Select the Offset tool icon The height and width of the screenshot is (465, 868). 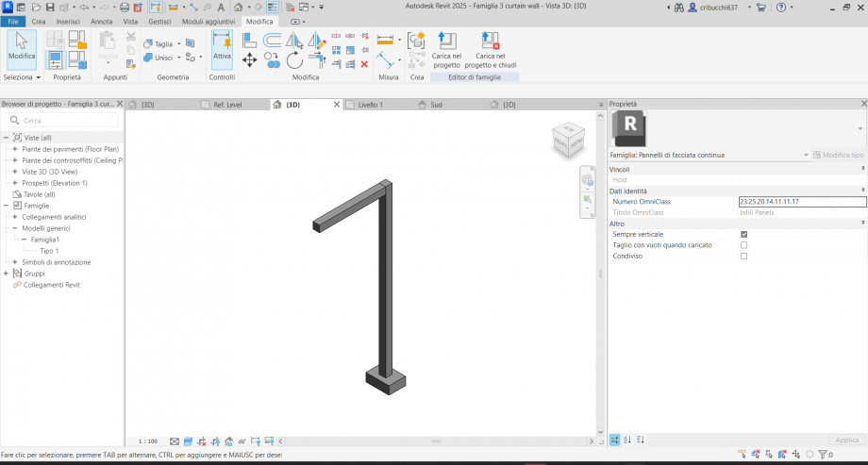[x=272, y=40]
